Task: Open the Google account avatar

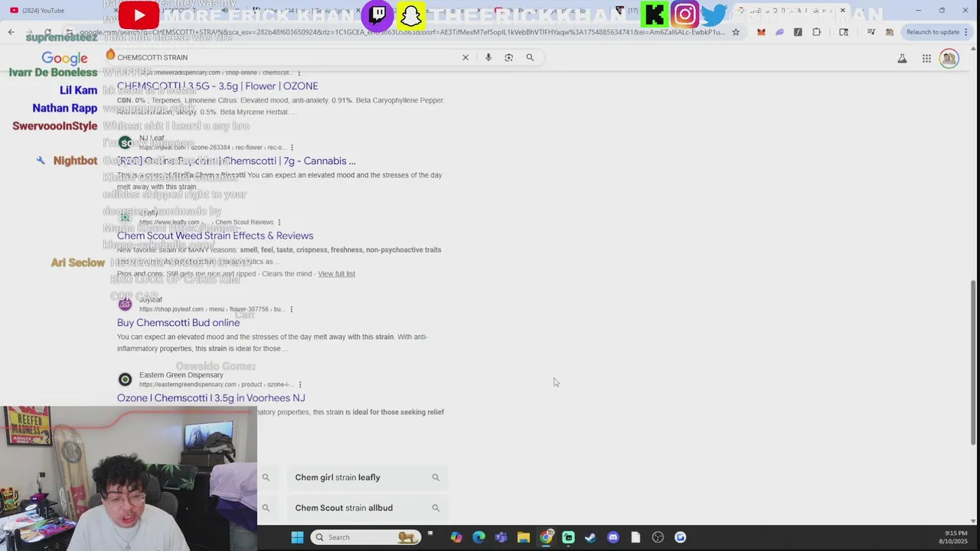Action: pos(949,58)
